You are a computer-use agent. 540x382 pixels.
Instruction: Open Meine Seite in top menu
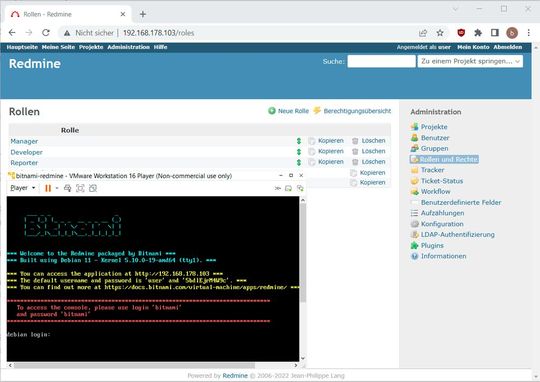point(58,47)
